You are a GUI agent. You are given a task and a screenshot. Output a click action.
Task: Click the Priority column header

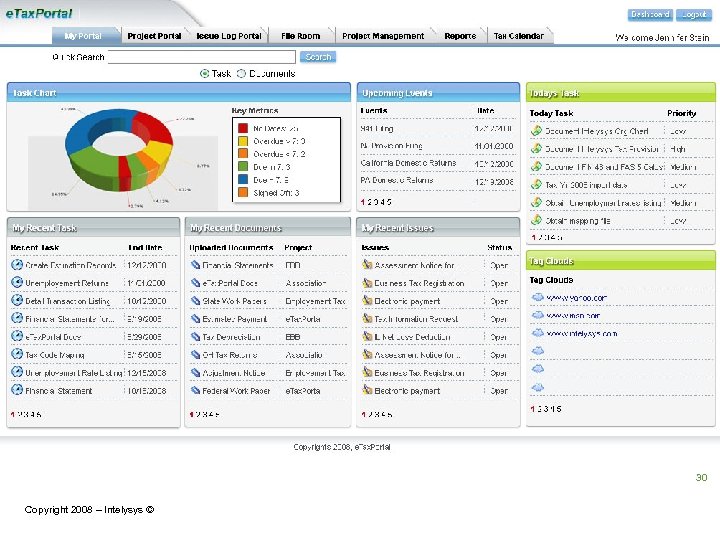(681, 113)
